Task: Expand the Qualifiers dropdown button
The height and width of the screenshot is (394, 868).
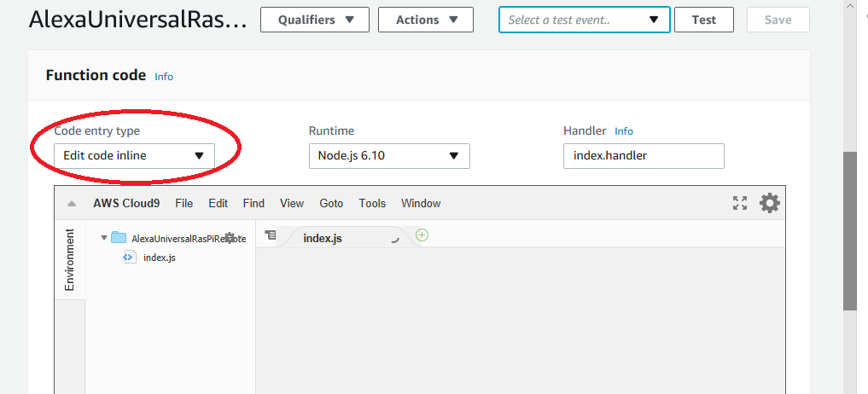Action: [x=315, y=20]
